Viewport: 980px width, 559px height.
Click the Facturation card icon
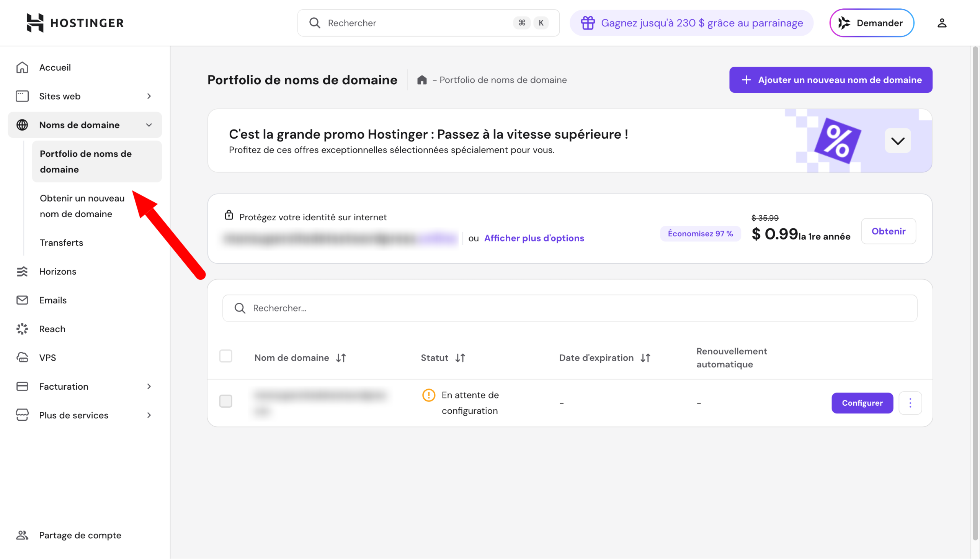[22, 387]
